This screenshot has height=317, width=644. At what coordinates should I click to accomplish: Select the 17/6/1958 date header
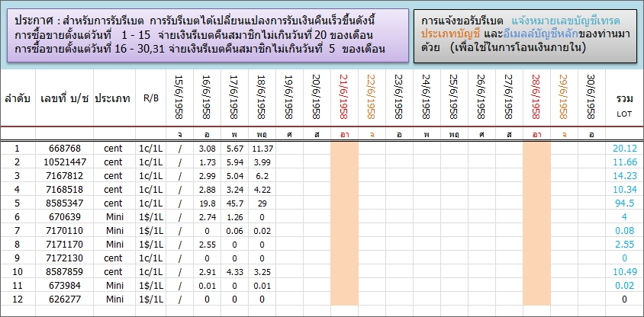pyautogui.click(x=234, y=98)
